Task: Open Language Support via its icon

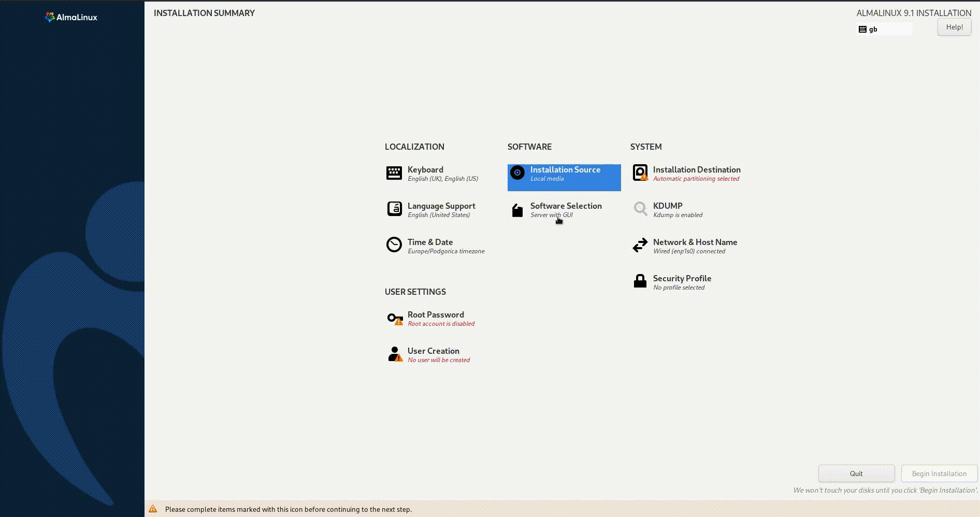Action: 394,209
